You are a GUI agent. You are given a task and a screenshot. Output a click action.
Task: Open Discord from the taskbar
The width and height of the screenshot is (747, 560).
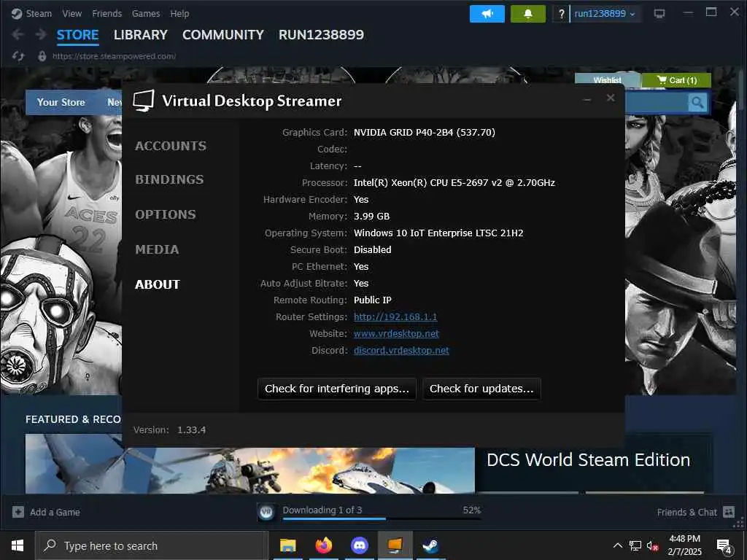click(x=359, y=545)
